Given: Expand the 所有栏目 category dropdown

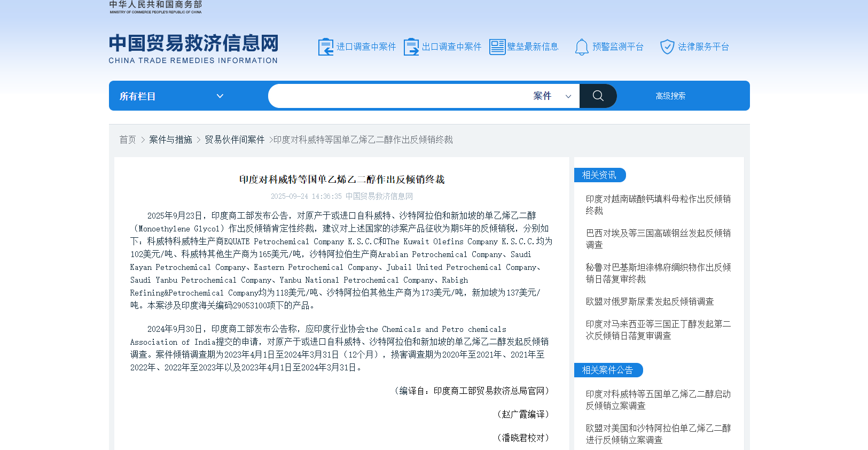Looking at the screenshot, I should point(171,96).
